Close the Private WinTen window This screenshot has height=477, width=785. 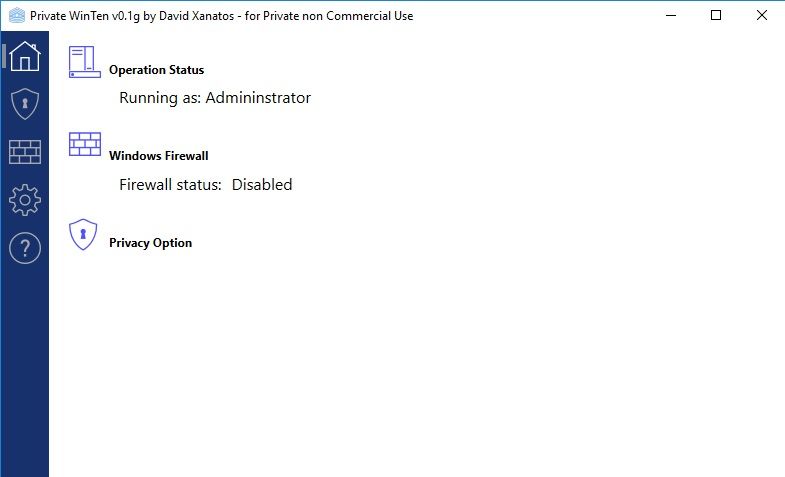click(x=761, y=16)
